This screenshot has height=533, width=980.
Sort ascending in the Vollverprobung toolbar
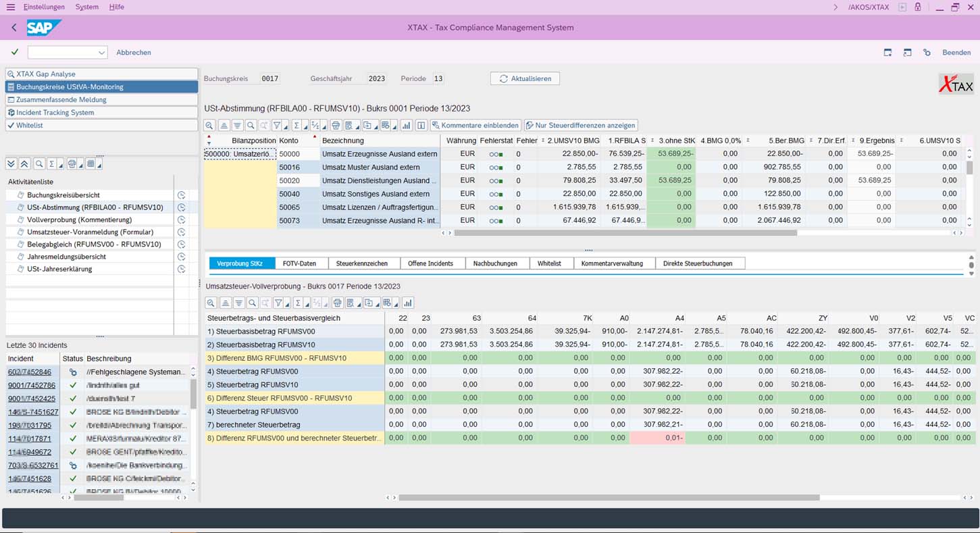click(225, 303)
